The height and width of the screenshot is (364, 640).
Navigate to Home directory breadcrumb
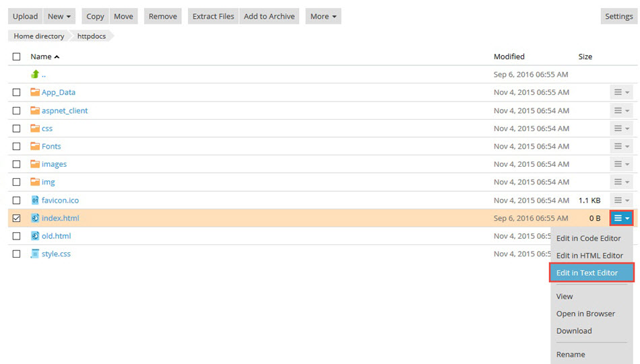38,36
